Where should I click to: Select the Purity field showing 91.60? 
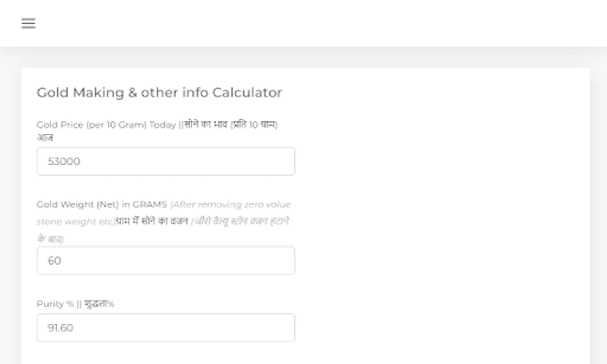(x=165, y=328)
